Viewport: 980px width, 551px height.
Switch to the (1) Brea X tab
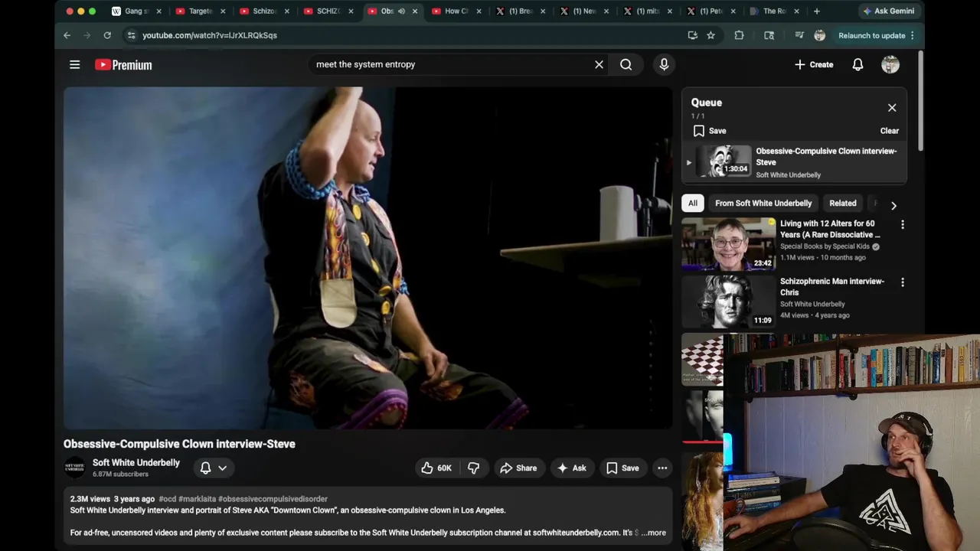521,11
